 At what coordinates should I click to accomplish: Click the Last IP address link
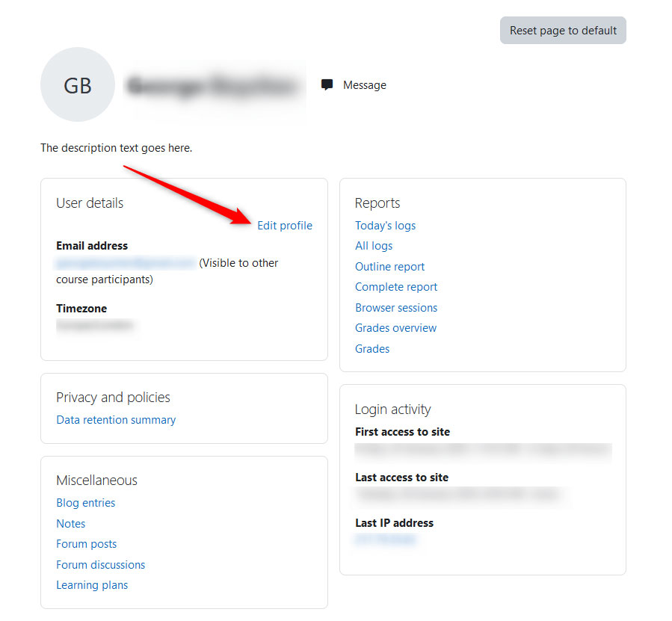[385, 538]
